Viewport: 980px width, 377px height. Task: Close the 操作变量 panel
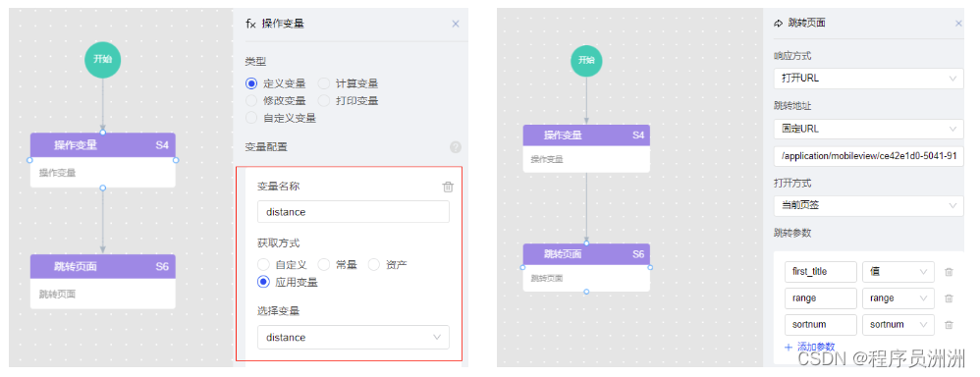click(456, 24)
